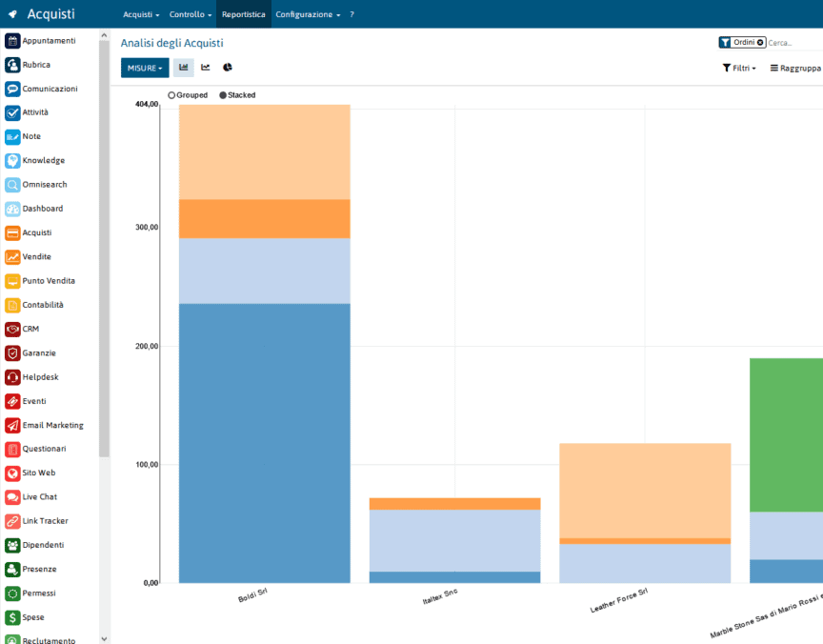The image size is (823, 644).
Task: Click Boldi Srl dark blue bar segment
Action: tap(265, 444)
